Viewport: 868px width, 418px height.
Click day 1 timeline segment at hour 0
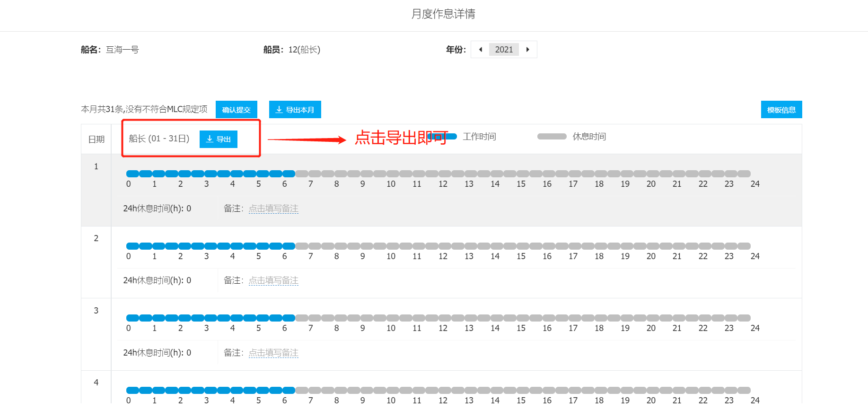click(132, 174)
